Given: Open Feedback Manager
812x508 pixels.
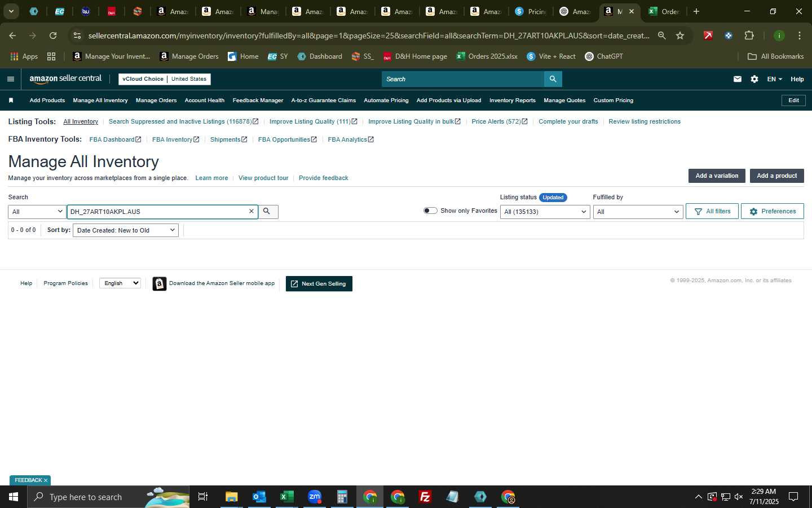Looking at the screenshot, I should point(258,100).
